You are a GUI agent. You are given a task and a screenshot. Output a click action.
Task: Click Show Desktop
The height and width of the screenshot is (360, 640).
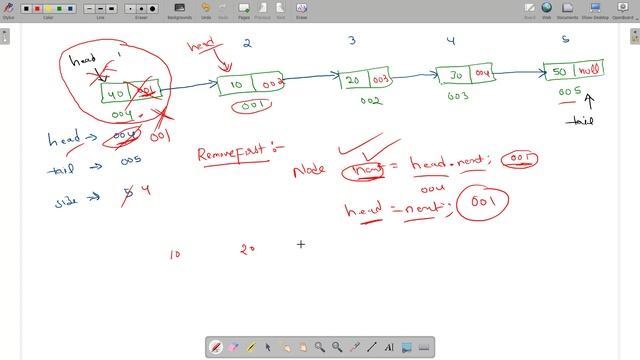595,10
